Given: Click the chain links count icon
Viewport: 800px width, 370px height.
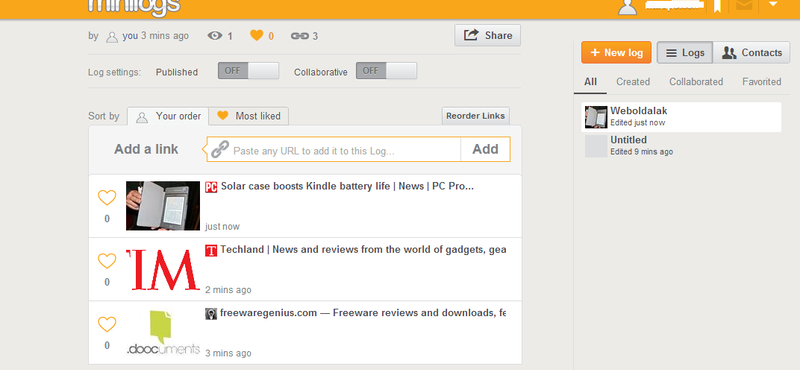Looking at the screenshot, I should [x=299, y=36].
